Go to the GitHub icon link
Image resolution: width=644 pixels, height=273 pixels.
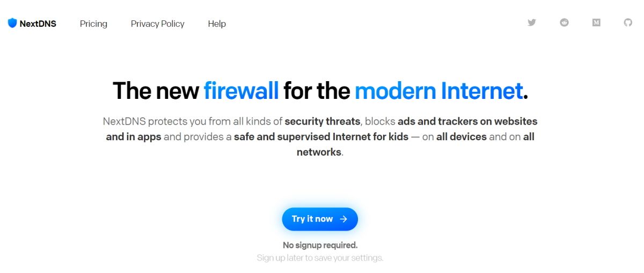628,23
